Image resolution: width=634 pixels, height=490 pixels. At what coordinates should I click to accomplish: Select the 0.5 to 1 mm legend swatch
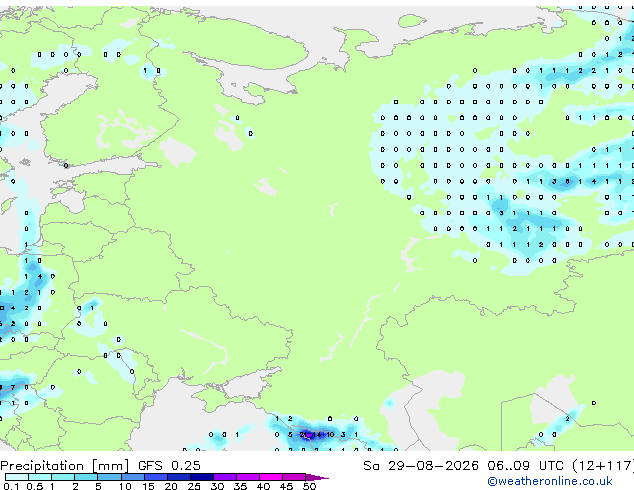tap(40, 477)
